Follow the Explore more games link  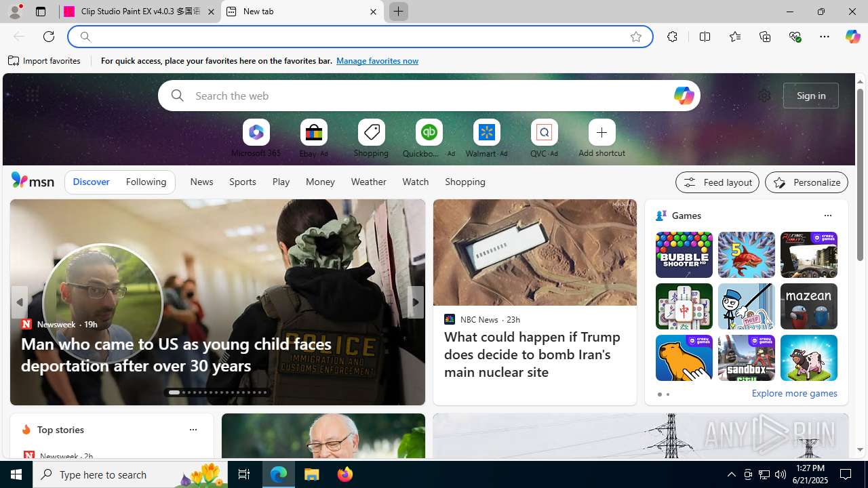(x=794, y=393)
